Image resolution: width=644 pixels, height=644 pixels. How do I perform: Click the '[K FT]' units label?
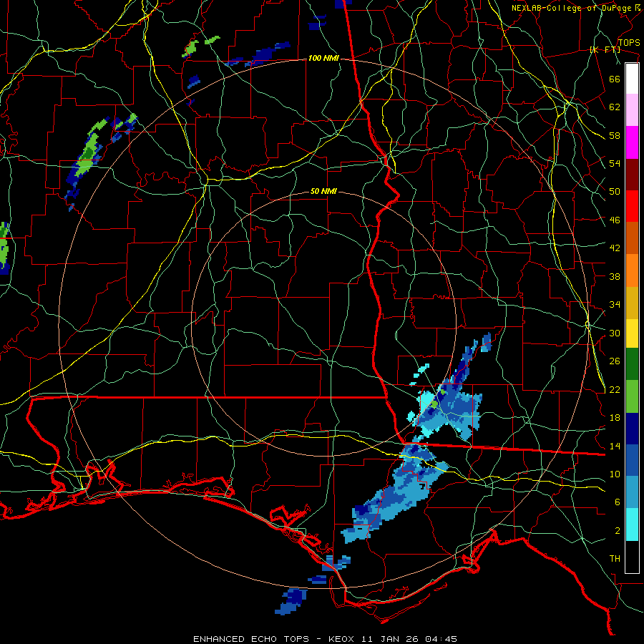[x=605, y=50]
